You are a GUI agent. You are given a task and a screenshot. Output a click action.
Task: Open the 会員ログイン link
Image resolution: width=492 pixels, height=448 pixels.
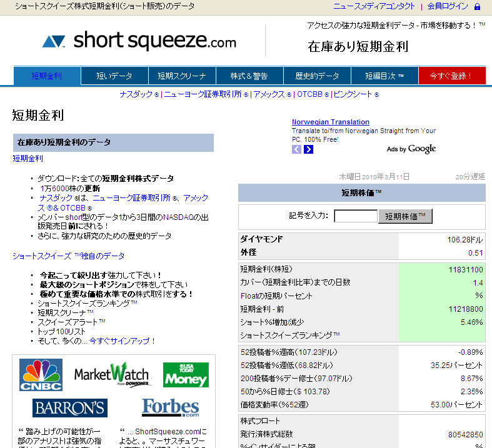pyautogui.click(x=448, y=6)
